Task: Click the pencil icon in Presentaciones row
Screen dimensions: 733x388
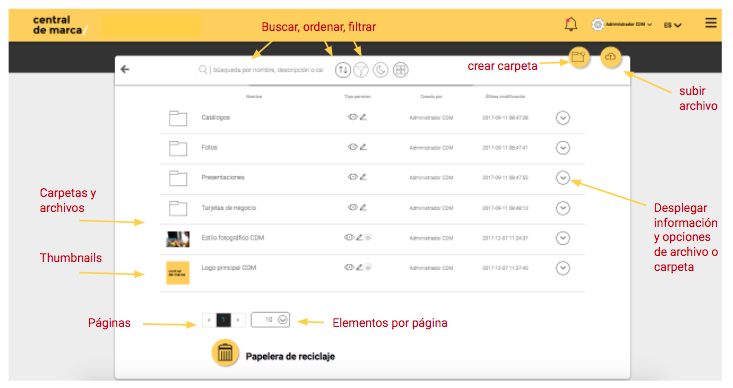Action: [x=363, y=177]
